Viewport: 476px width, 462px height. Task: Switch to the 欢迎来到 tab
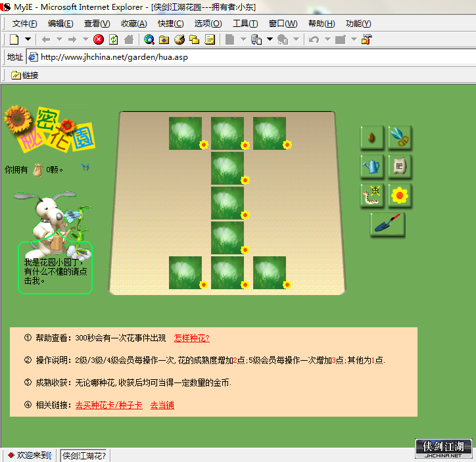[x=30, y=455]
